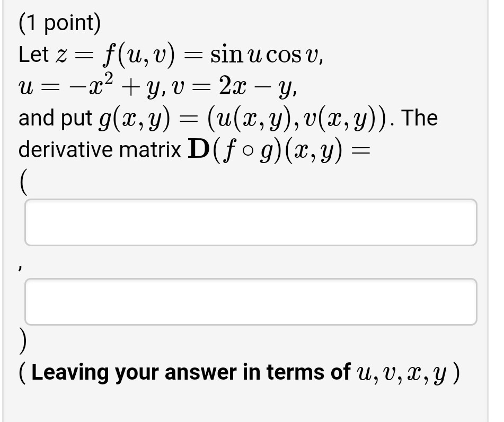Image resolution: width=504 pixels, height=422 pixels.
Task: Click the first answer input box
Action: (x=251, y=222)
